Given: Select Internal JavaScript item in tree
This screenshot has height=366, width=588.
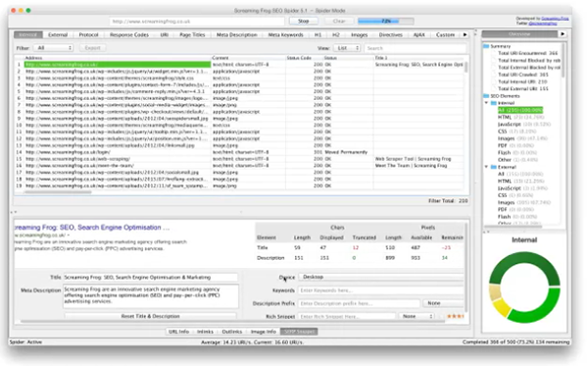Looking at the screenshot, I should point(518,124).
